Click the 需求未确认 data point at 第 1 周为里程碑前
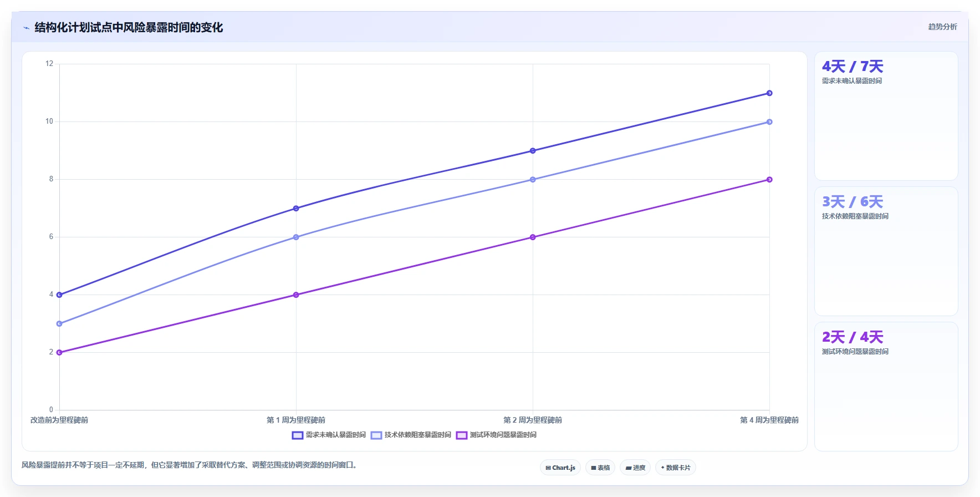Viewport: 980px width, 497px height. (x=296, y=209)
